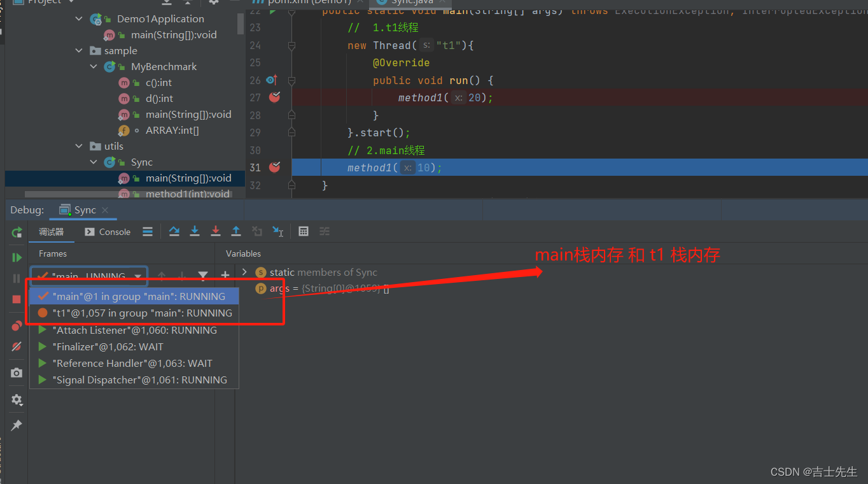Collapse the MyBenchmark class node

click(x=94, y=67)
